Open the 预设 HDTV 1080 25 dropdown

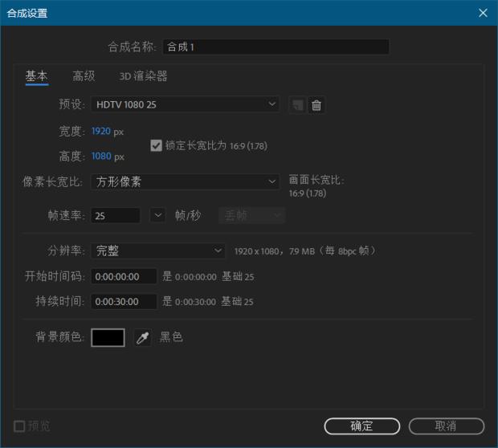coord(186,104)
